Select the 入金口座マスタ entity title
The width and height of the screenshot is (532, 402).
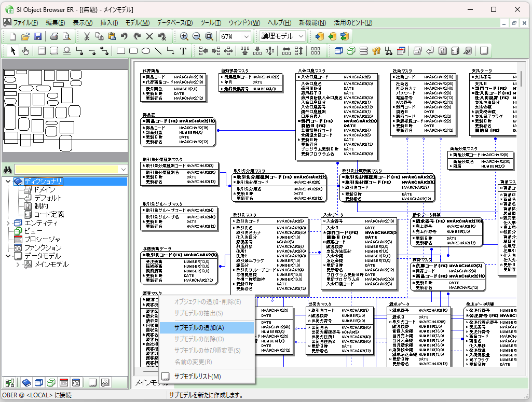[x=311, y=71]
